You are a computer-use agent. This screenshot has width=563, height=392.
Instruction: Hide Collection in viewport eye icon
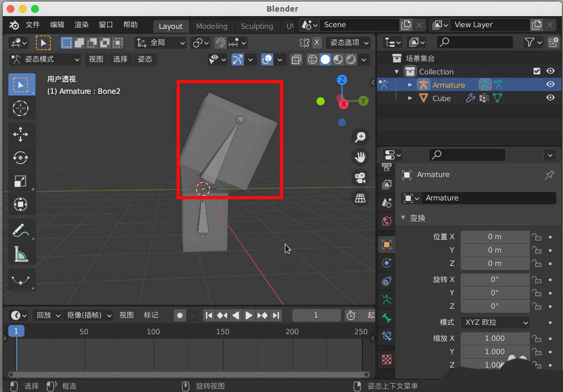click(550, 71)
